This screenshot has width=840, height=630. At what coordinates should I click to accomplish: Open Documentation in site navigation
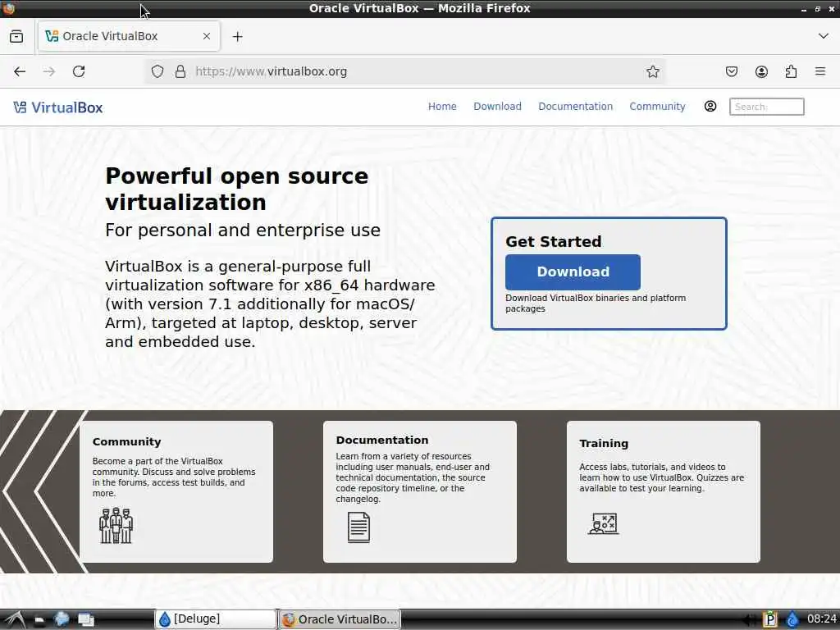575,106
